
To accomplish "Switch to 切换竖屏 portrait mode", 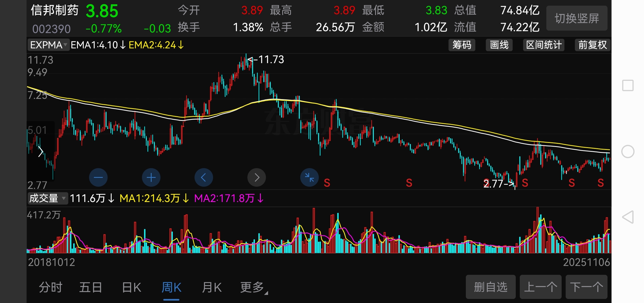I will click(x=577, y=18).
